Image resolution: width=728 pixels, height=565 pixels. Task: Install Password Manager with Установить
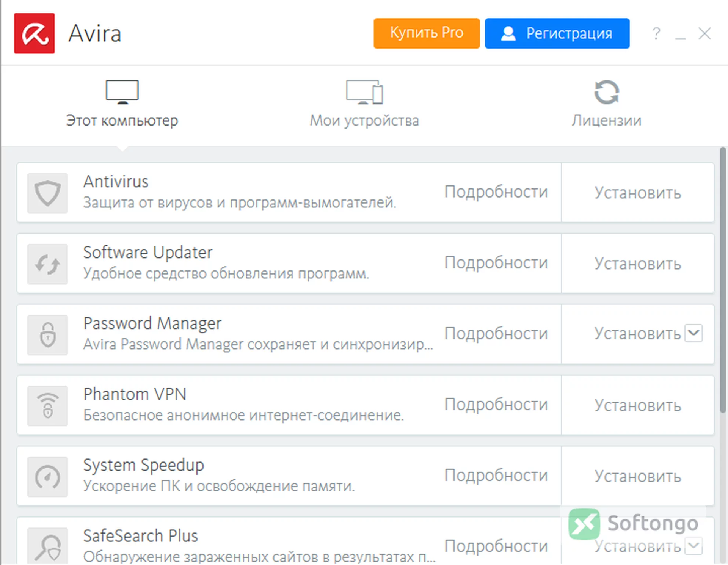coord(638,334)
